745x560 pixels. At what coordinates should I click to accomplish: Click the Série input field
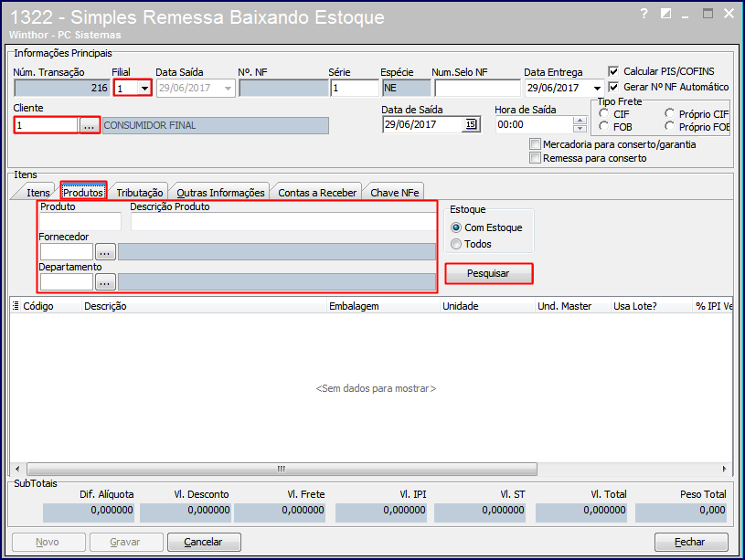pos(355,89)
